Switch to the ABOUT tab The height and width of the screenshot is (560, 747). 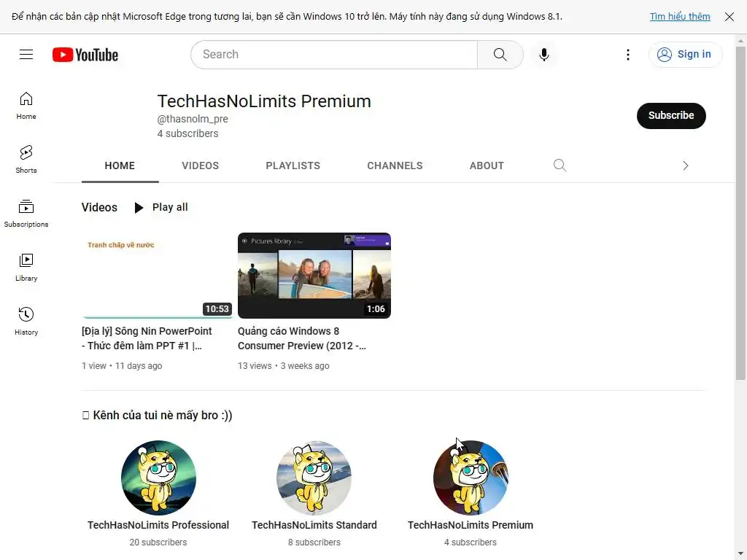pyautogui.click(x=487, y=166)
